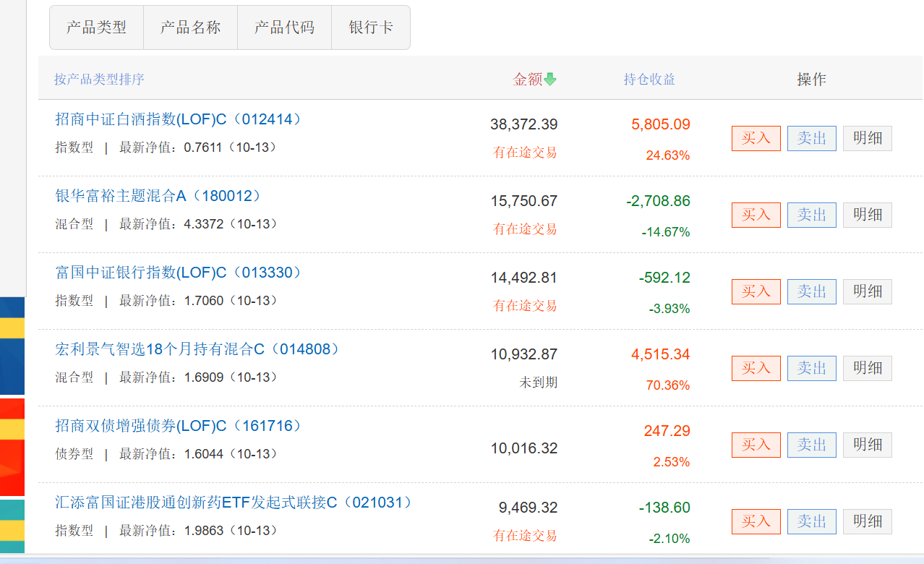Click the amount 9,469.32
Image resolution: width=924 pixels, height=564 pixels.
tap(529, 508)
